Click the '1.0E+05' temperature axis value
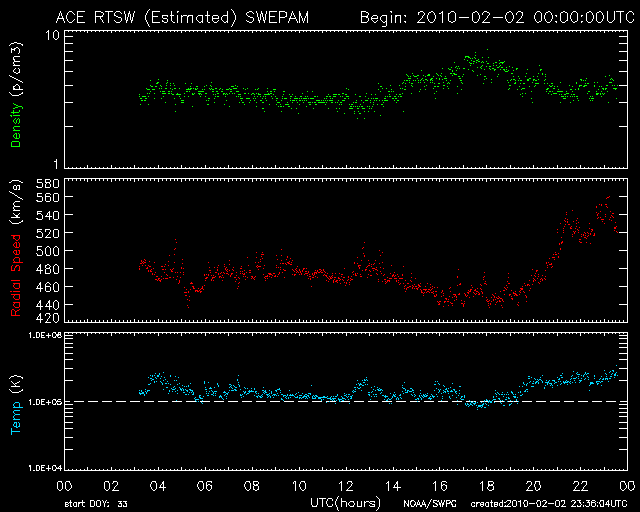This screenshot has height=512, width=640. click(45, 403)
